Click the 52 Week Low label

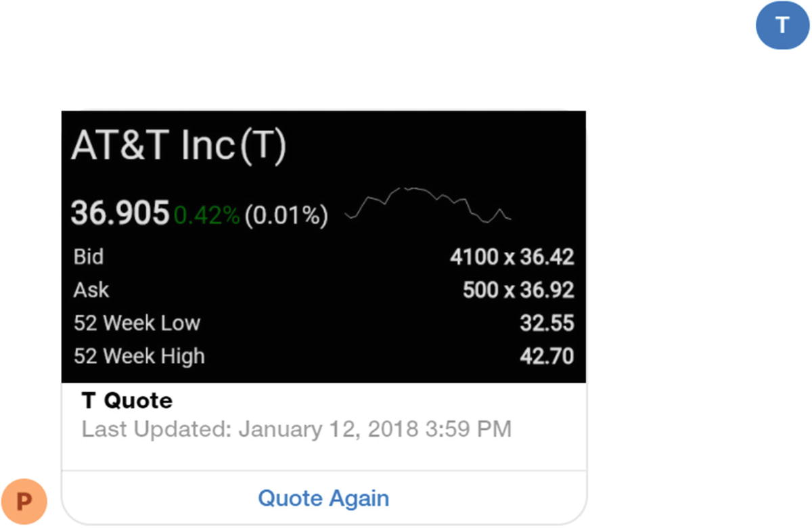137,323
